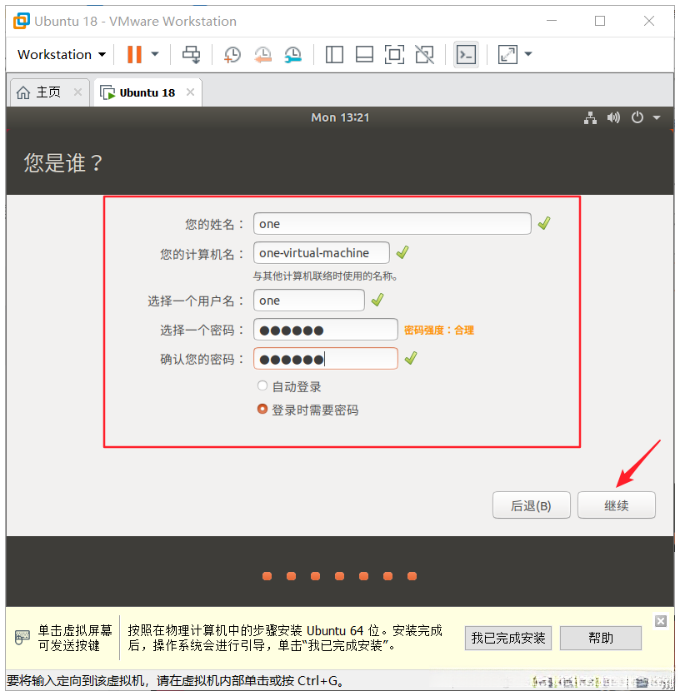Image resolution: width=686 pixels, height=698 pixels.
Task: Select the 登录时需要密码 radio button
Action: (262, 409)
